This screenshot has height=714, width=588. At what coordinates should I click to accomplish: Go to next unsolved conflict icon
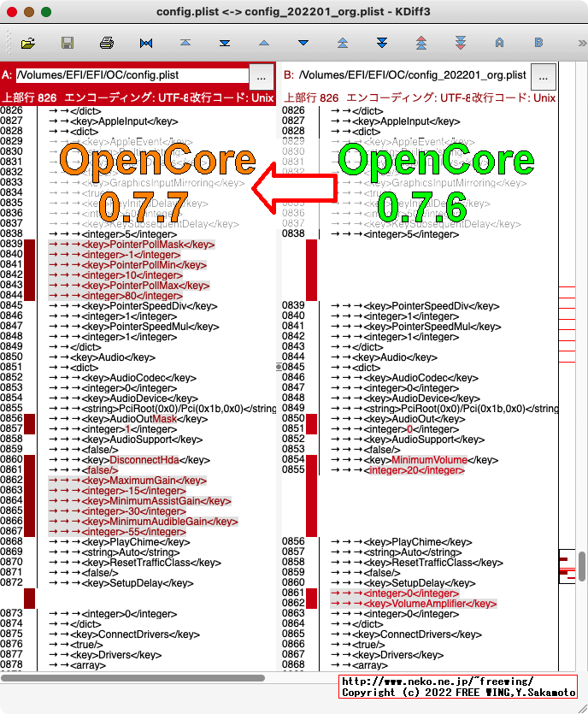pyautogui.click(x=461, y=44)
